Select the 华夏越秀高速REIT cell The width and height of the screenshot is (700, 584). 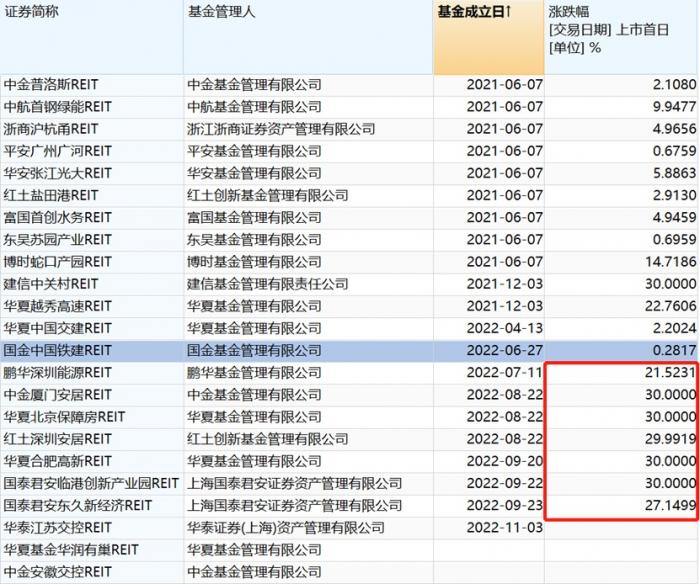[x=92, y=306]
